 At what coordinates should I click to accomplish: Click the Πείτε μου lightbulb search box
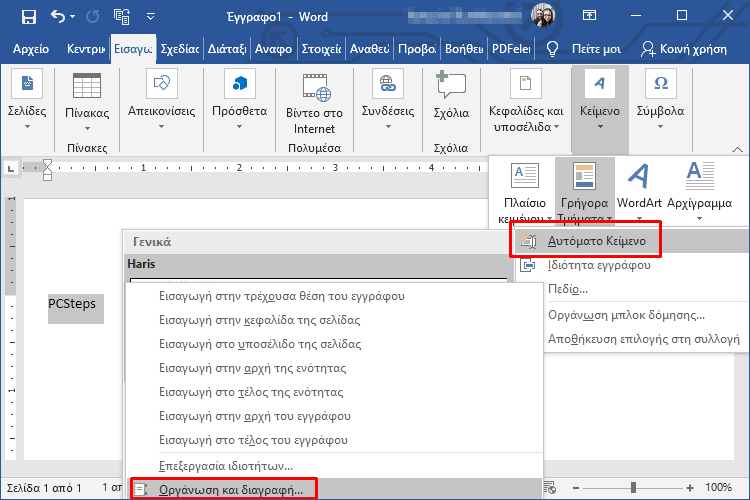585,49
